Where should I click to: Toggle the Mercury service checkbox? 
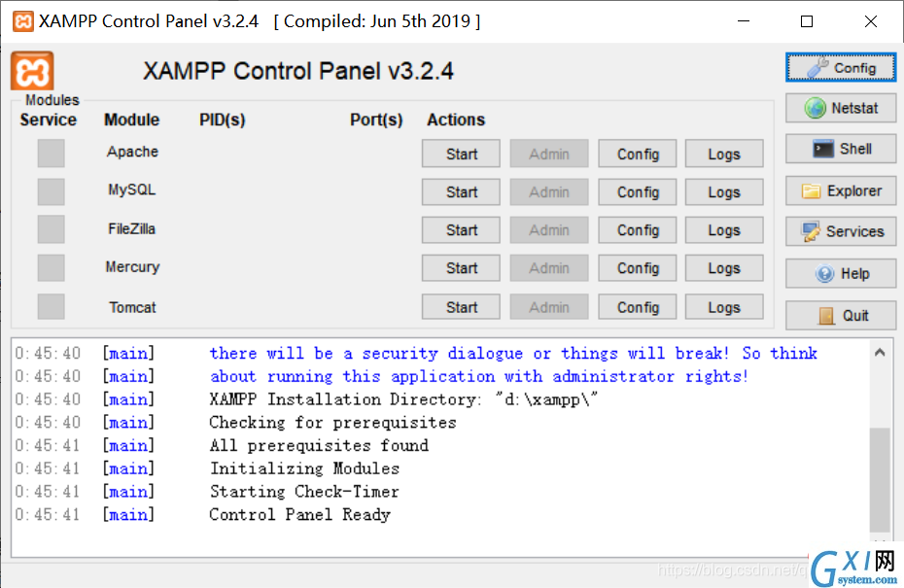coord(52,268)
